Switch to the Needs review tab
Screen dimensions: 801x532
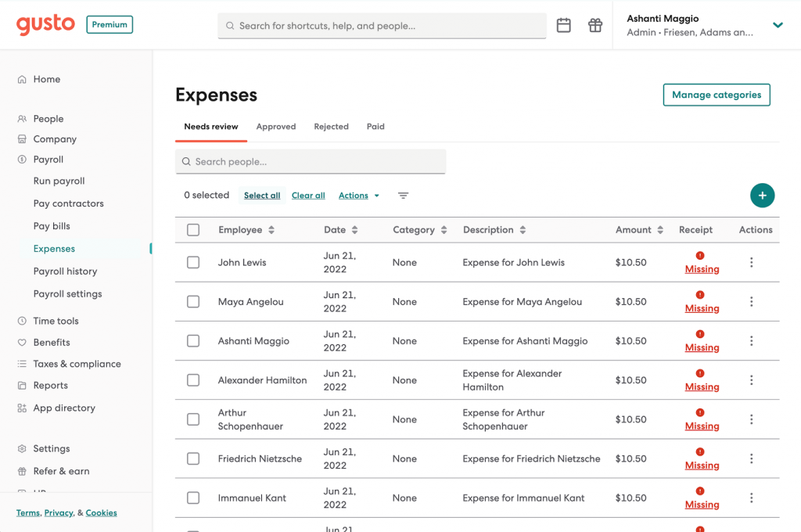point(211,127)
